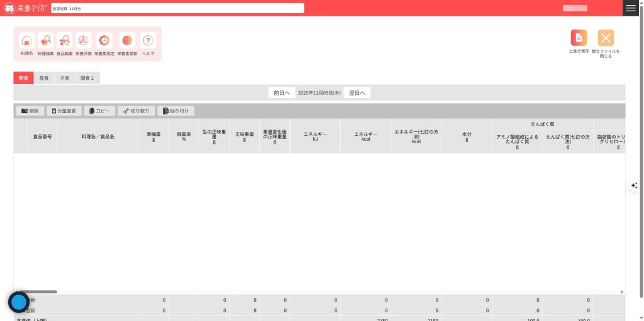The image size is (644, 321).
Task: Click the 分量変更 change quantity button
Action: [x=64, y=111]
